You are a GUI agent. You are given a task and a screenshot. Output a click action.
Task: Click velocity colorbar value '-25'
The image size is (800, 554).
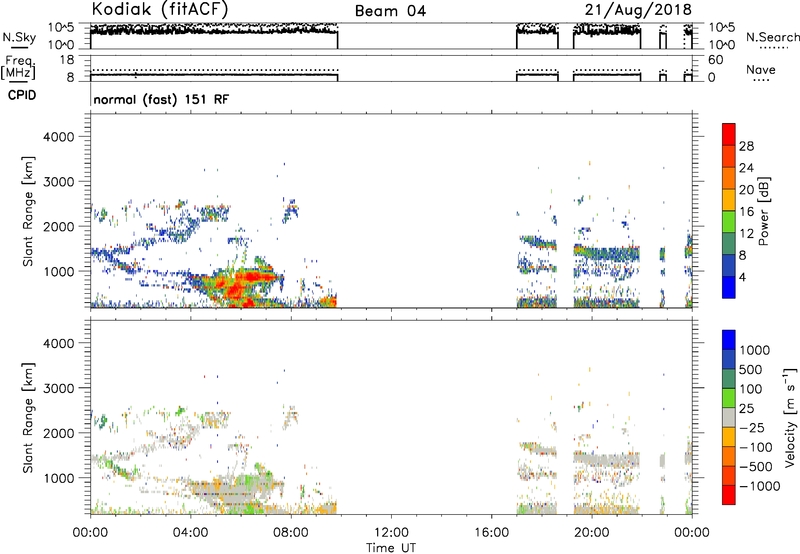pyautogui.click(x=752, y=427)
